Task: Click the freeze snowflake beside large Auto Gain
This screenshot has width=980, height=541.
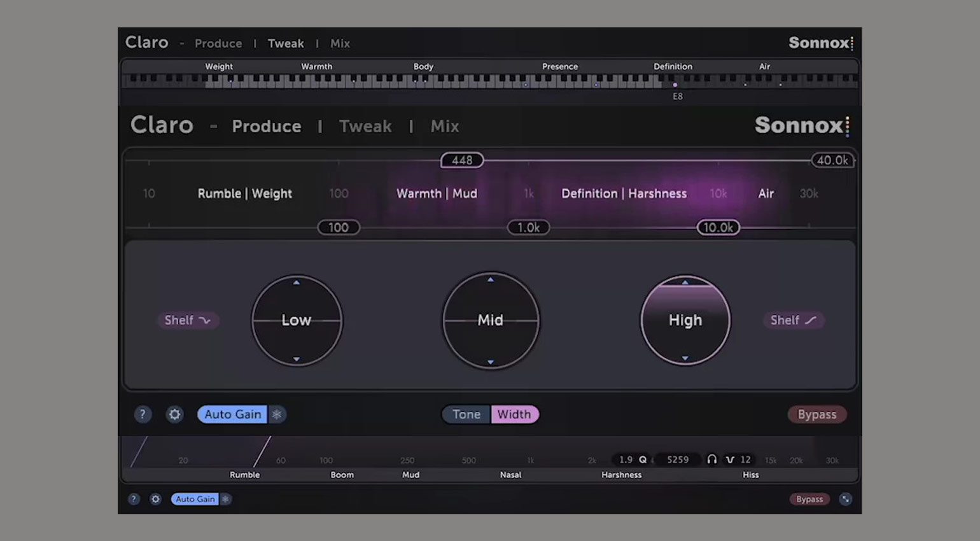Action: [x=277, y=414]
